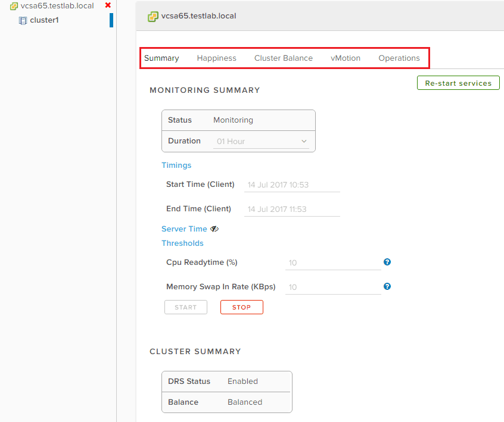The height and width of the screenshot is (422, 504).
Task: Click the cluster icon beside cluster1
Action: 23,20
